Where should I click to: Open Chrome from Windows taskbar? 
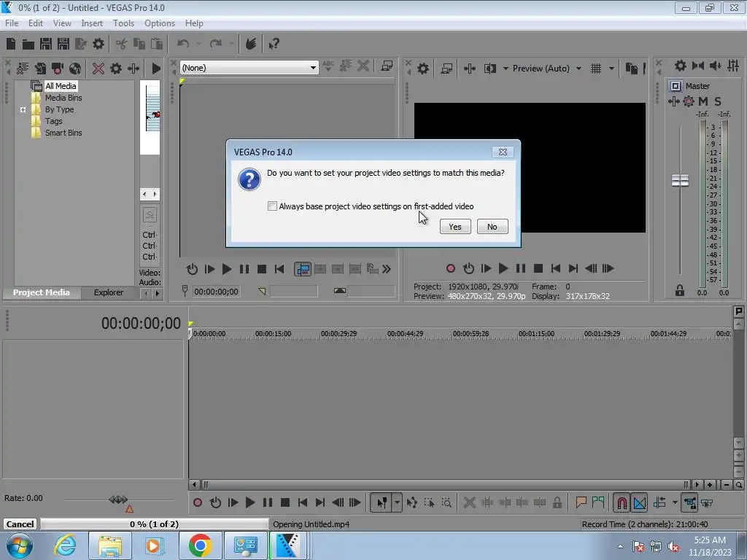[200, 545]
